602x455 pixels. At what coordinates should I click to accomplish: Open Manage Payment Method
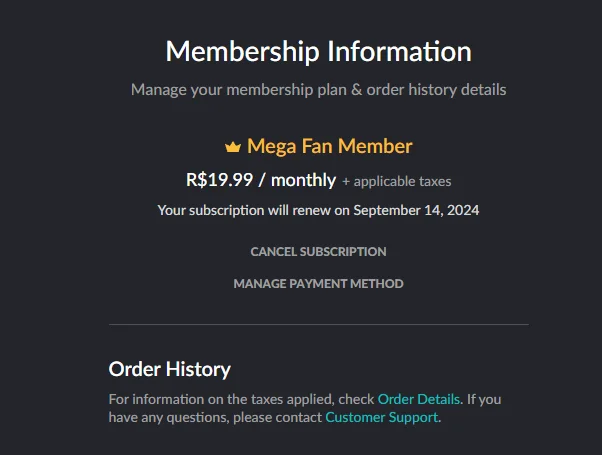(x=318, y=283)
